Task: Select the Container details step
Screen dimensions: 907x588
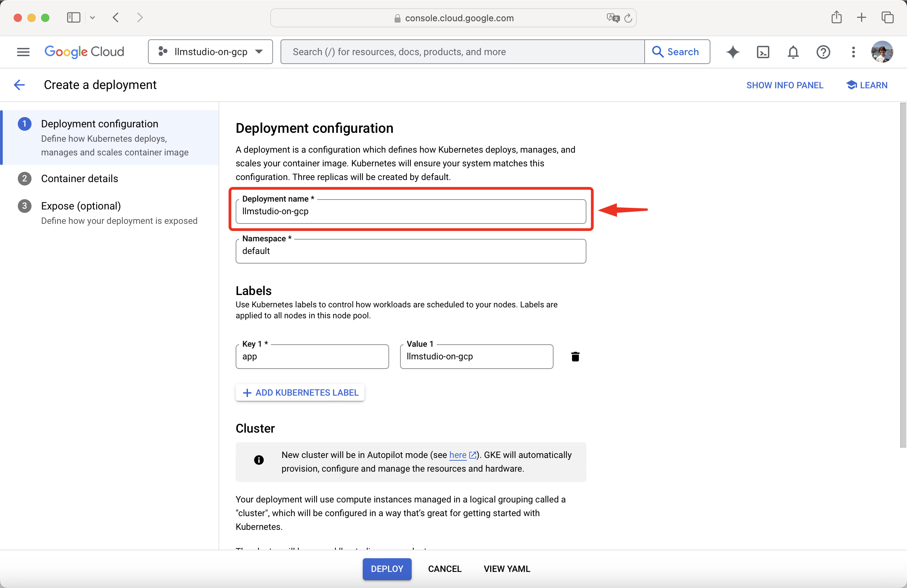Action: point(79,179)
